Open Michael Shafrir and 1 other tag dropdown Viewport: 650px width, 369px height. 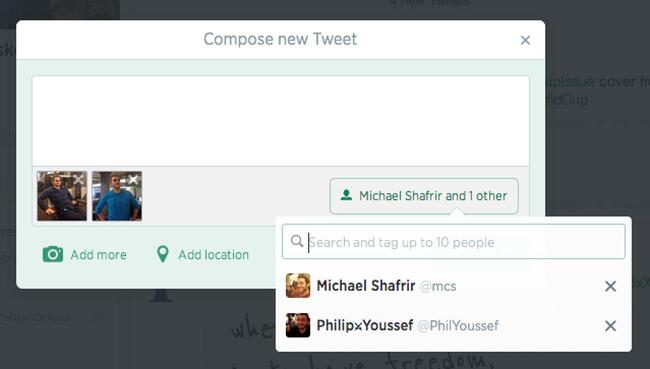[x=424, y=196]
